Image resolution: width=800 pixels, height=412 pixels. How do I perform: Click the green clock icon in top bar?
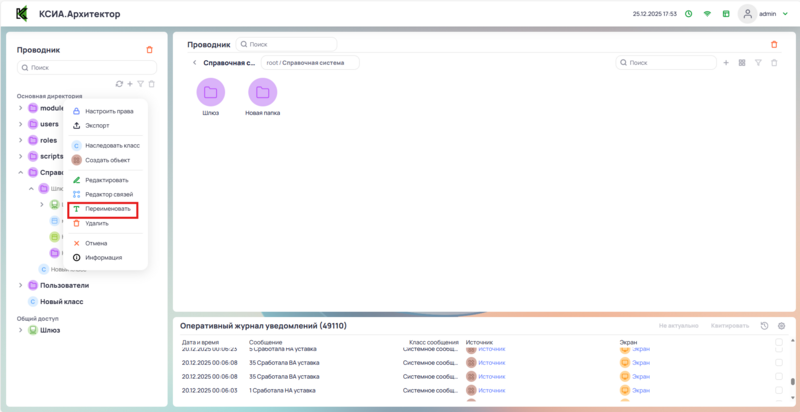pos(688,14)
